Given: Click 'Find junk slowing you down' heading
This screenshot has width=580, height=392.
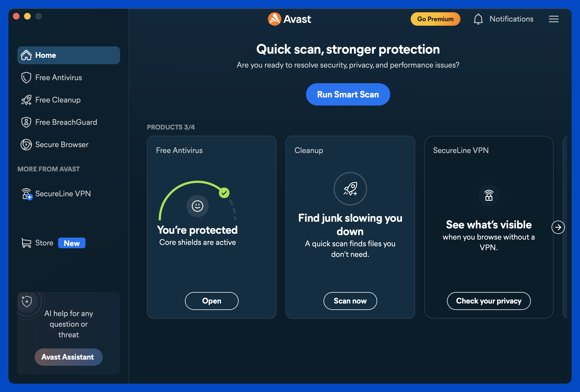Looking at the screenshot, I should coord(350,225).
